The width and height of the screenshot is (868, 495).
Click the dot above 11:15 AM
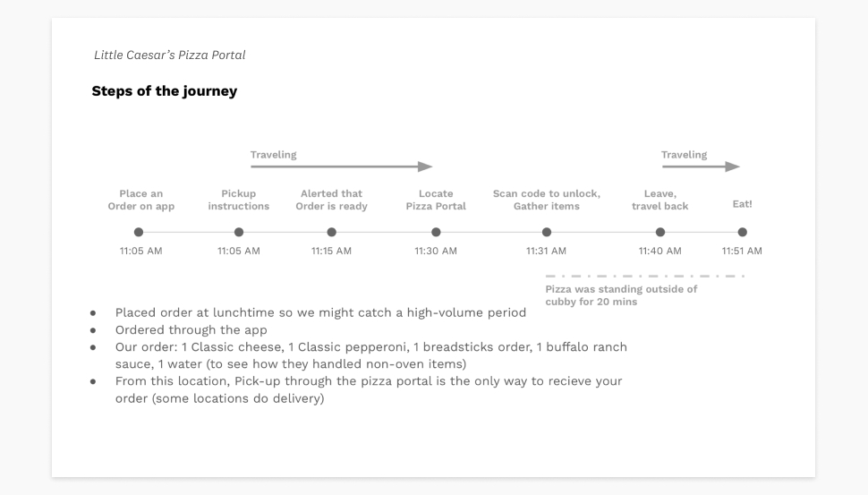(332, 232)
